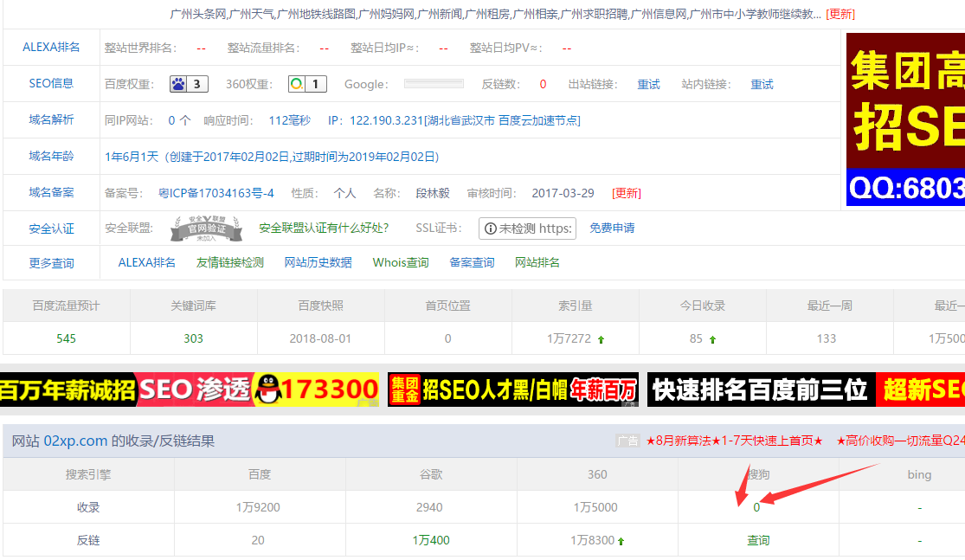Click the 360 weight badge icon

pos(307,84)
